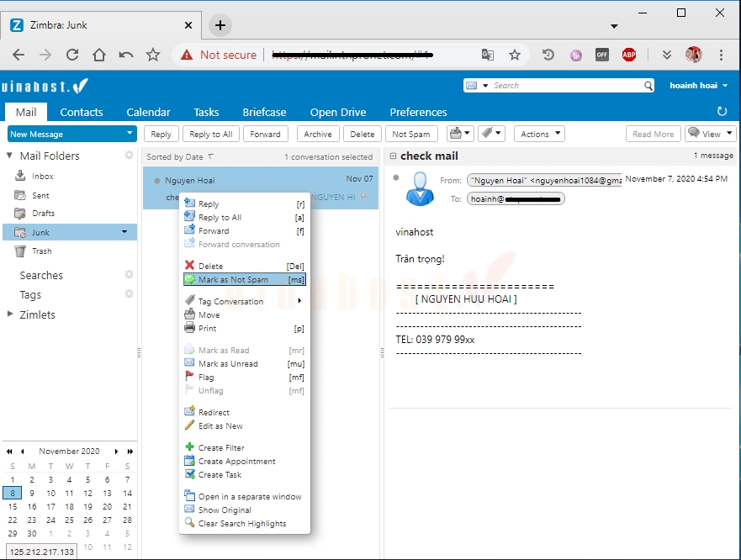Collapse the Mail Folders tree

point(9,155)
